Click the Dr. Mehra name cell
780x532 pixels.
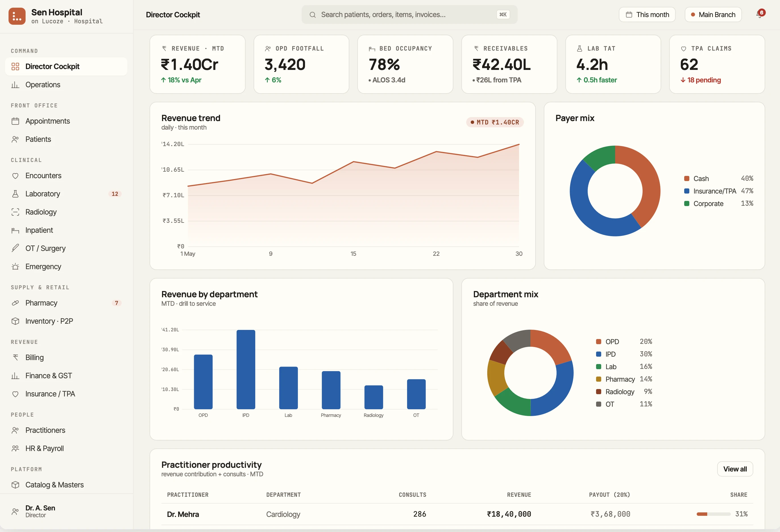pos(183,514)
